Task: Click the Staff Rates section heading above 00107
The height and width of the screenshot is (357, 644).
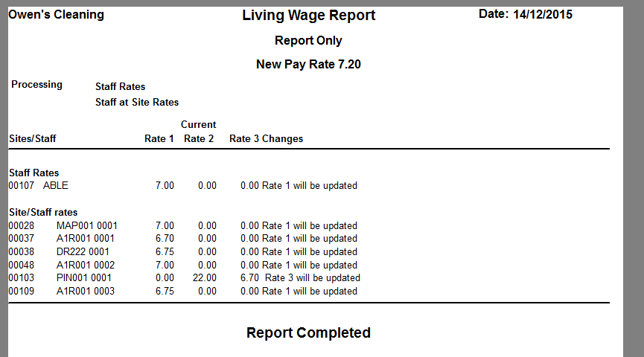Action: click(34, 173)
